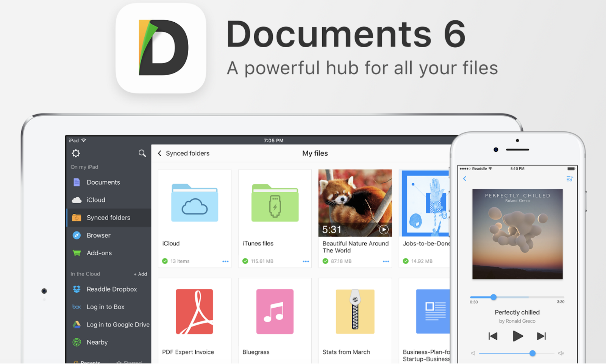
Task: Click the sync checkmark next to 14.92 MB
Action: click(406, 261)
